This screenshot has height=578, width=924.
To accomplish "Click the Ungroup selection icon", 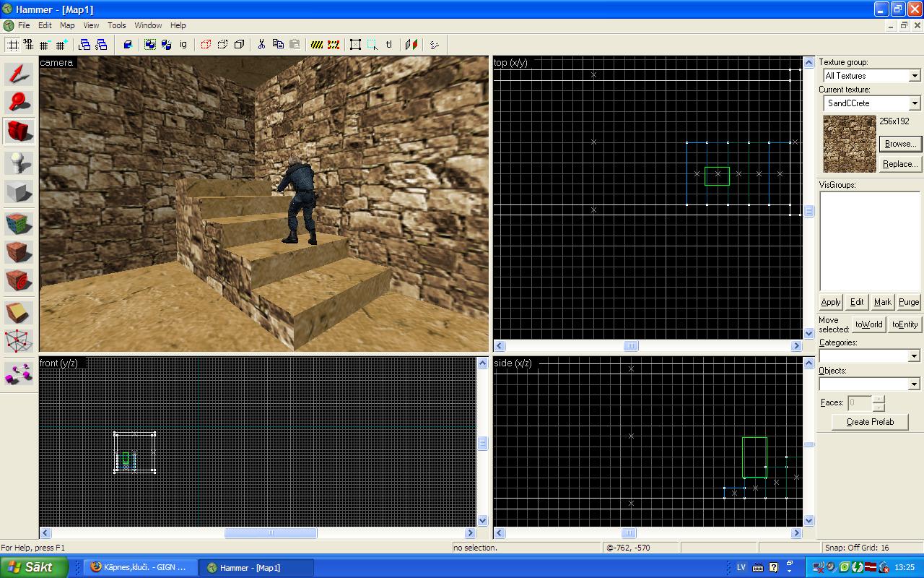I will click(167, 44).
